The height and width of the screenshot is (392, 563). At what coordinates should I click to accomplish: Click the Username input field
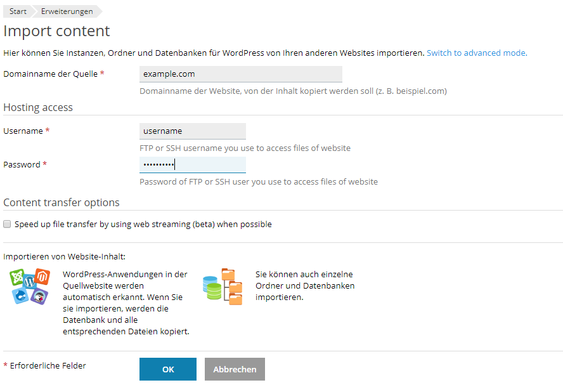[x=193, y=131]
